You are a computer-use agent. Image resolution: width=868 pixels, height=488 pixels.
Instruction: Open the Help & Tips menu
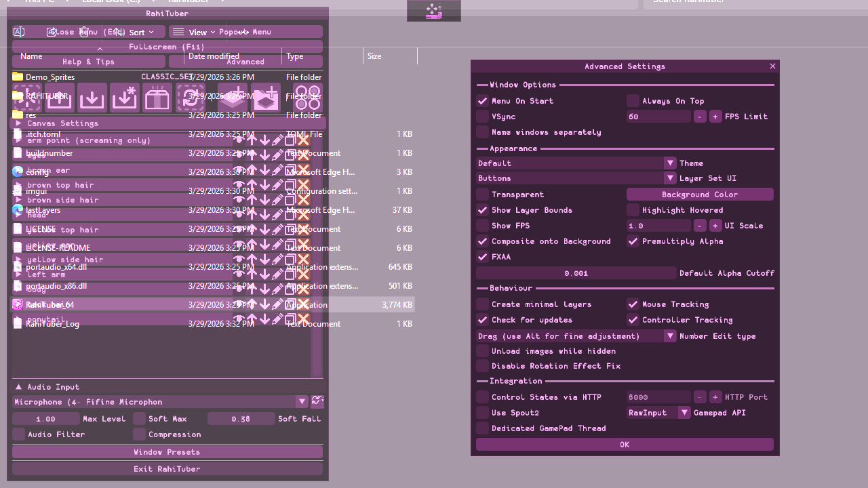pos(88,62)
